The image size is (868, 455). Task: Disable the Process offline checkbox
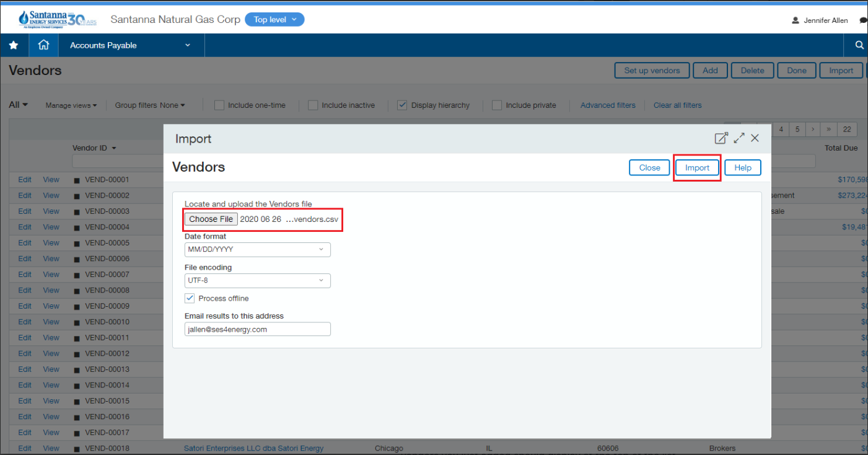(190, 298)
